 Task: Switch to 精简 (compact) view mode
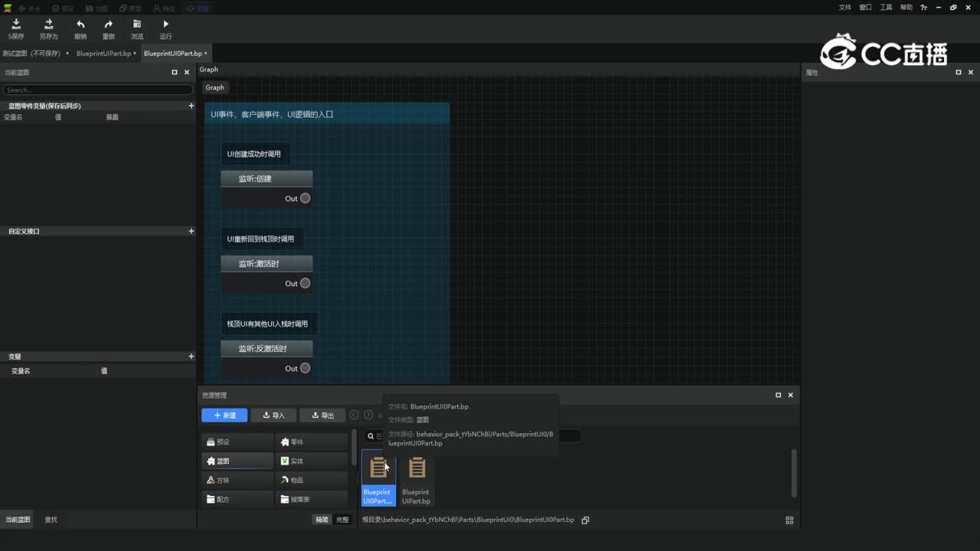coord(322,520)
